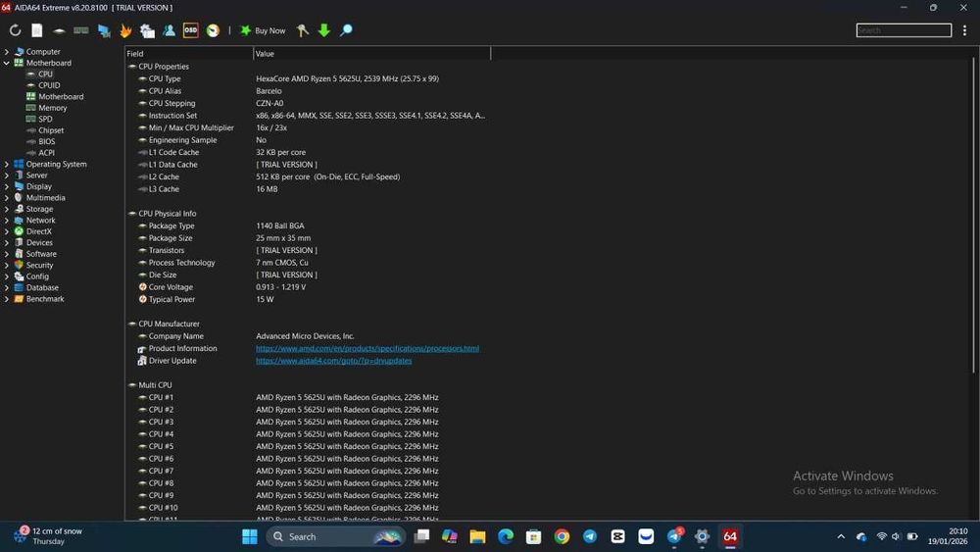The image size is (980, 552).
Task: Open the aida64.com driver updates link
Action: point(334,361)
